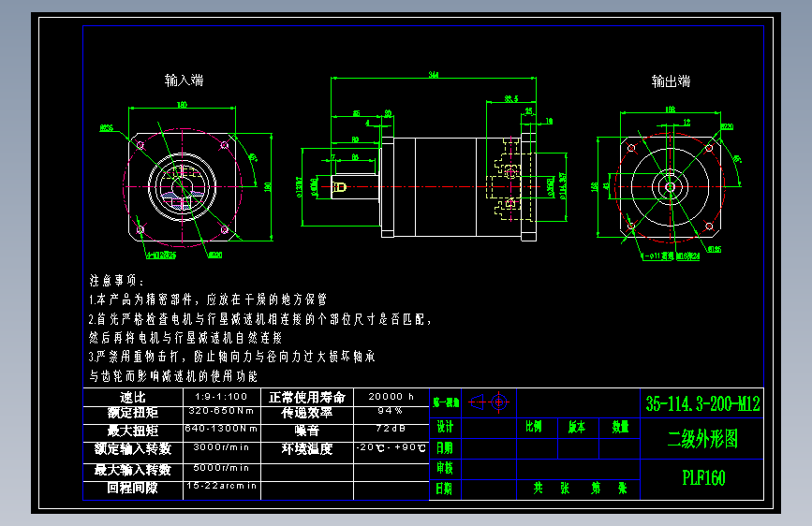
Task: Select the '正常使用寿命' table cell
Action: pyautogui.click(x=307, y=398)
